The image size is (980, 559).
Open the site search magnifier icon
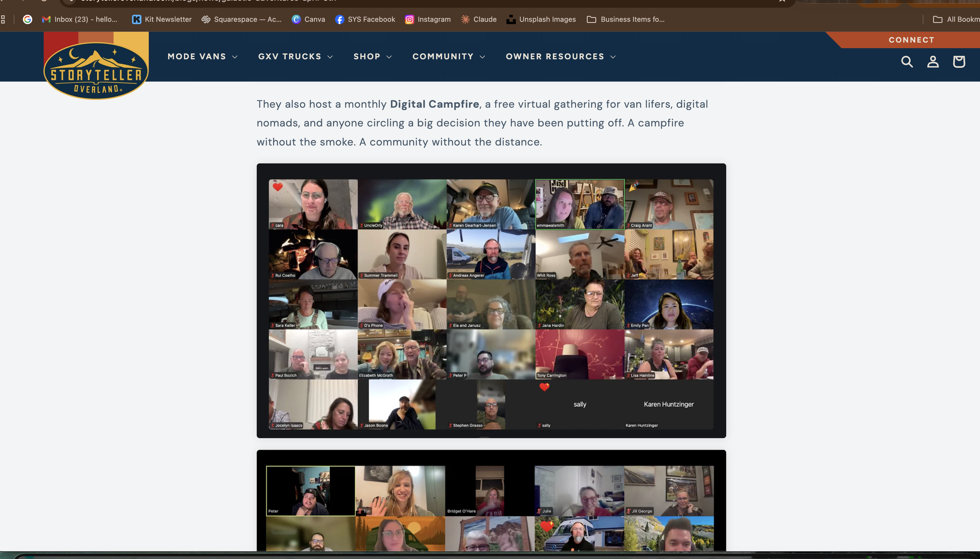907,62
